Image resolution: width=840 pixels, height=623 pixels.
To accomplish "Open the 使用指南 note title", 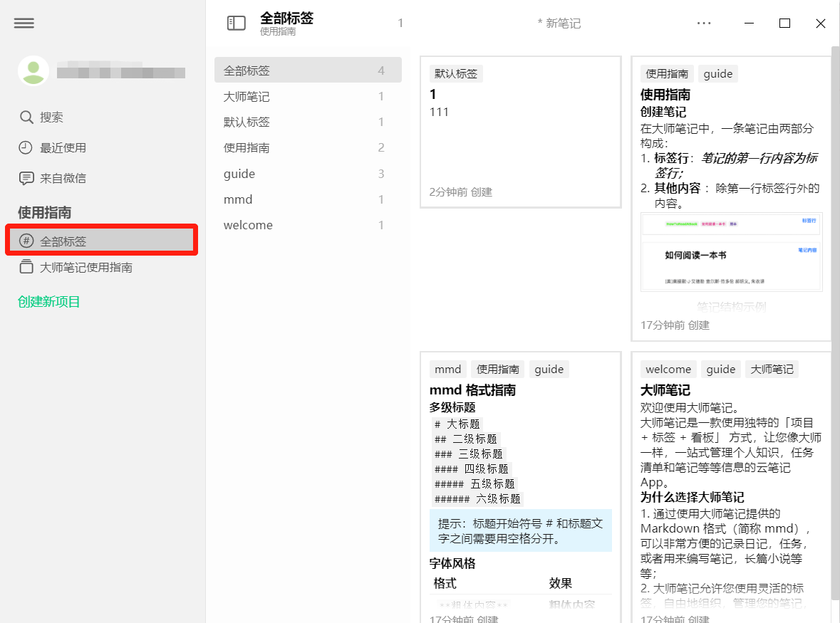I will (x=665, y=95).
